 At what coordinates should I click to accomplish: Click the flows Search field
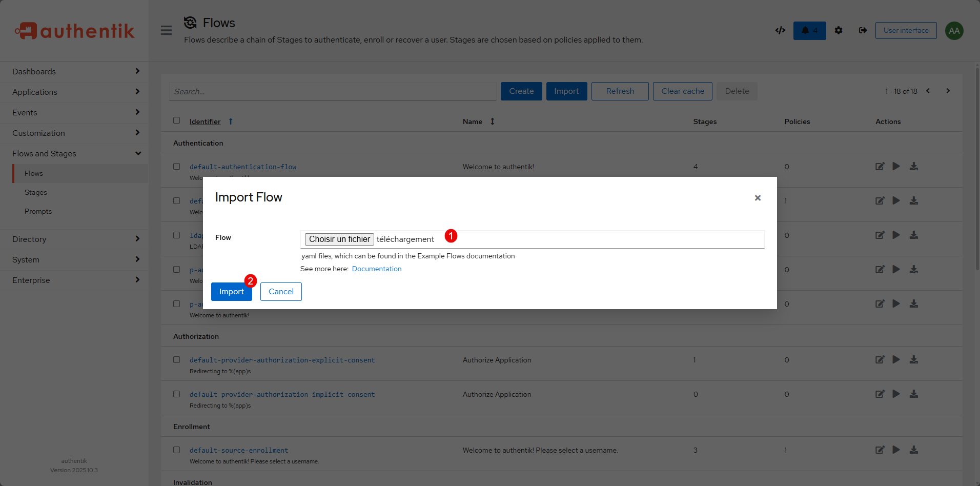pyautogui.click(x=332, y=91)
